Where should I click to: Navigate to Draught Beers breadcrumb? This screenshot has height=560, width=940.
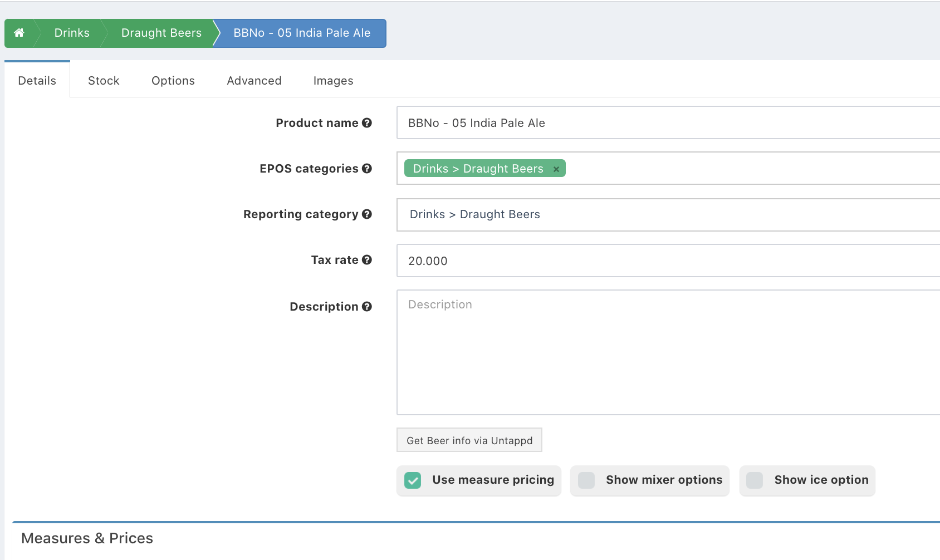click(x=161, y=33)
